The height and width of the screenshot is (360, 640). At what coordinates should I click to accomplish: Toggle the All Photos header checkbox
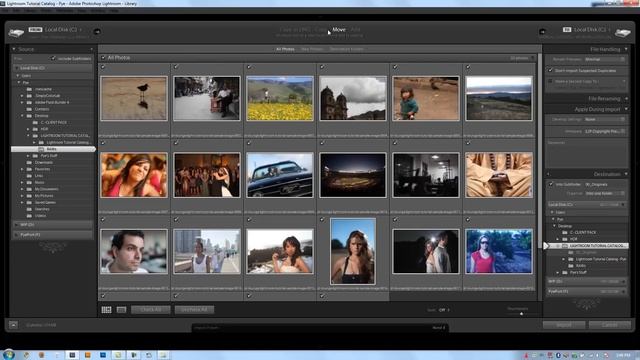[x=103, y=58]
